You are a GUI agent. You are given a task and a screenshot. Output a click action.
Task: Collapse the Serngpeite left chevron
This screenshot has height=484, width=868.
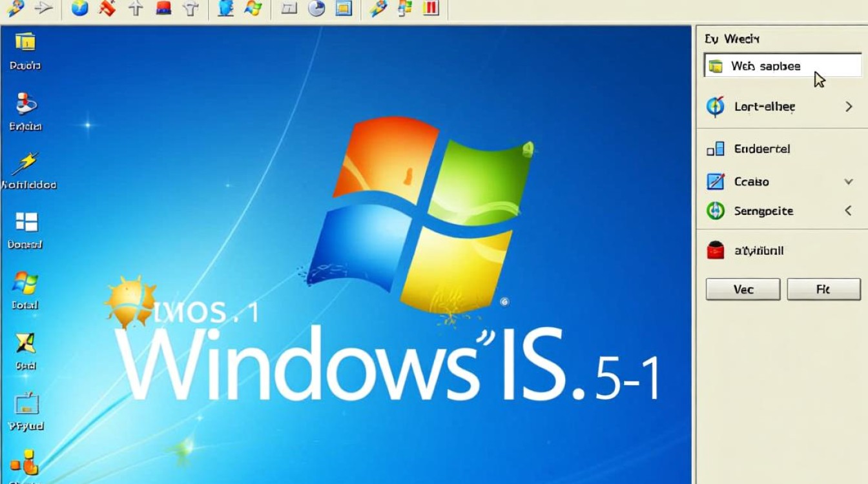pyautogui.click(x=847, y=210)
